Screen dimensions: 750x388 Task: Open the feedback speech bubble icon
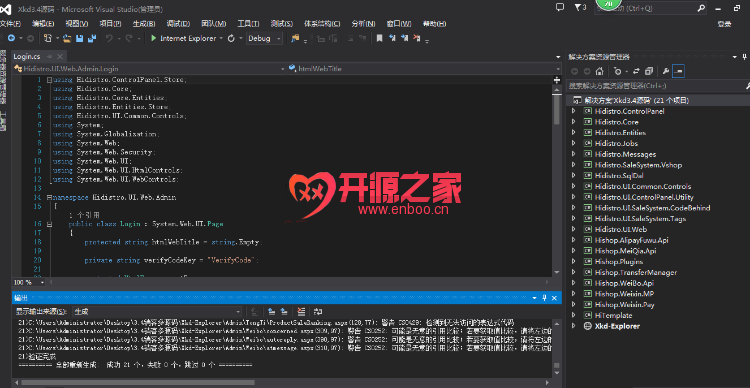click(x=560, y=7)
